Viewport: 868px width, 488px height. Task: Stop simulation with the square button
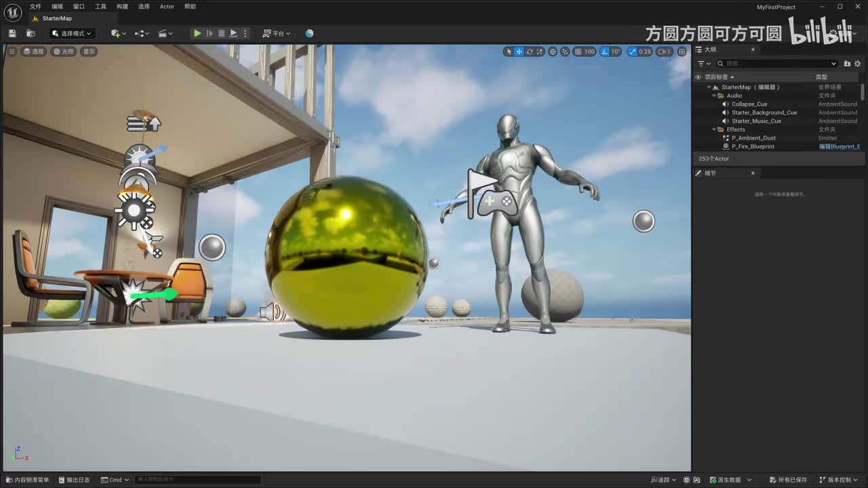(x=221, y=33)
